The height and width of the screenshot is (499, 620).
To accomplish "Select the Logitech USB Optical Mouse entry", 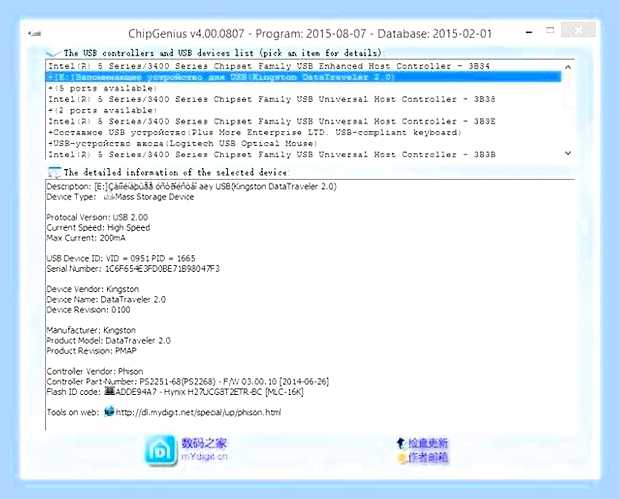I will click(x=183, y=144).
